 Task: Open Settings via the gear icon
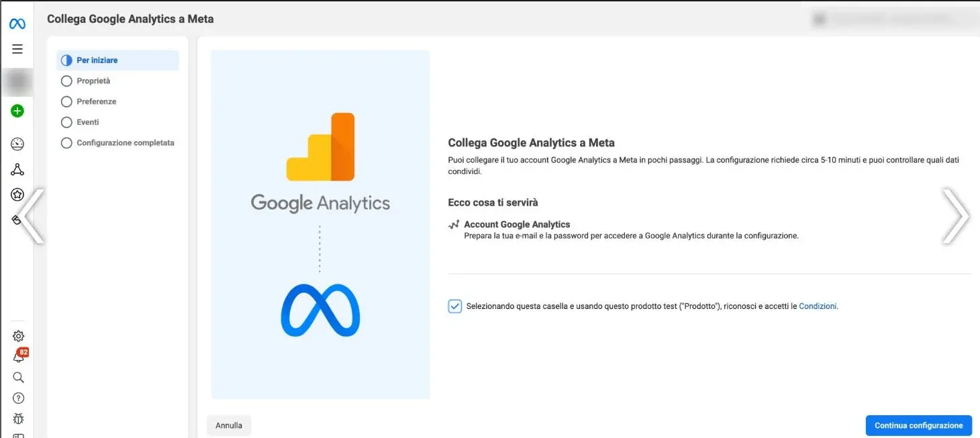(x=17, y=336)
